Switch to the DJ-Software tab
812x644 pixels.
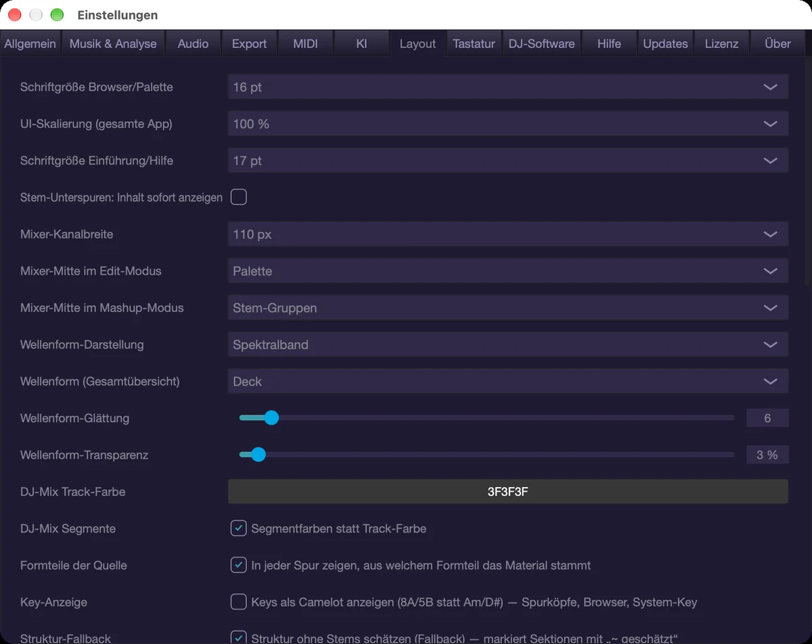541,43
